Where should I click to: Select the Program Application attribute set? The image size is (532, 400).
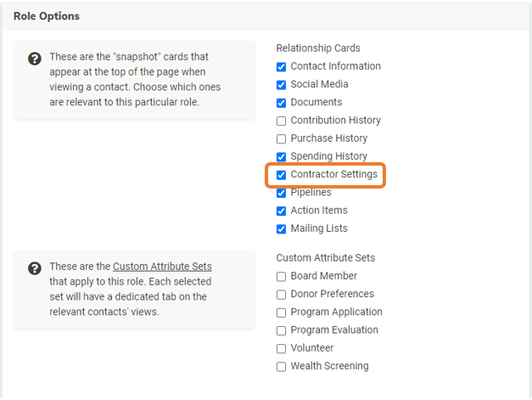(x=282, y=312)
